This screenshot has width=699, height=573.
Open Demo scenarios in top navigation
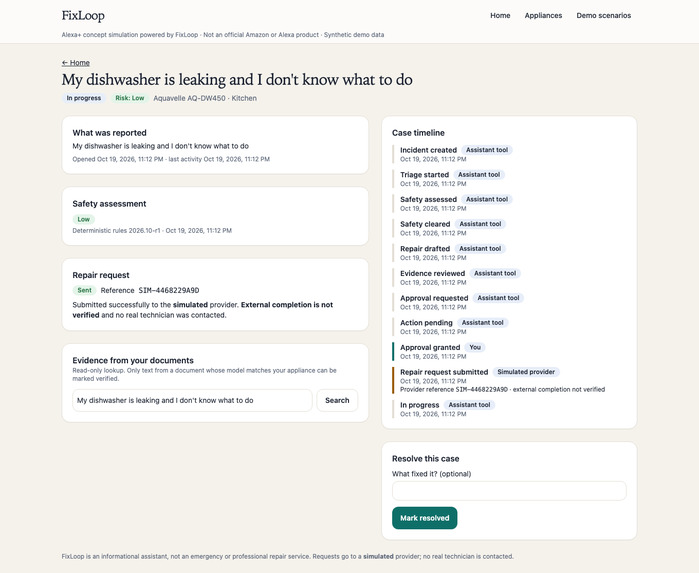[x=604, y=16]
